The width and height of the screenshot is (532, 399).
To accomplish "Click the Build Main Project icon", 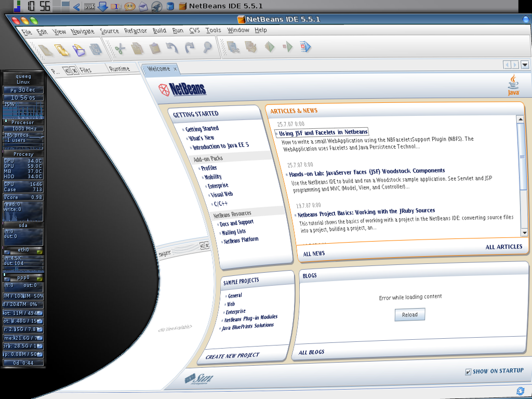I will click(233, 47).
